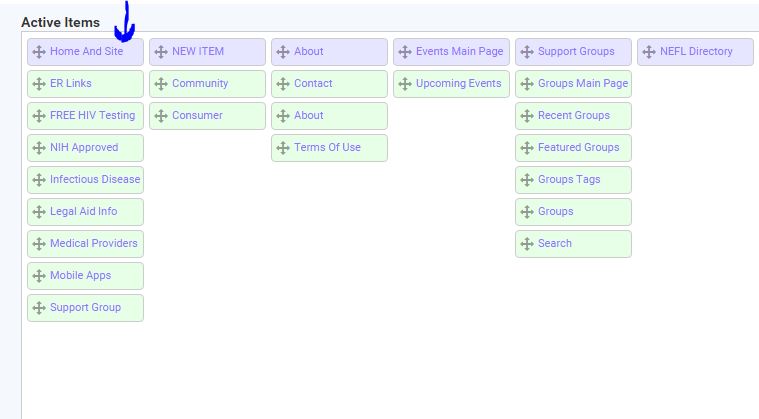Screen dimensions: 759x419
Task: Click the Infectious Disease item
Action: point(95,180)
